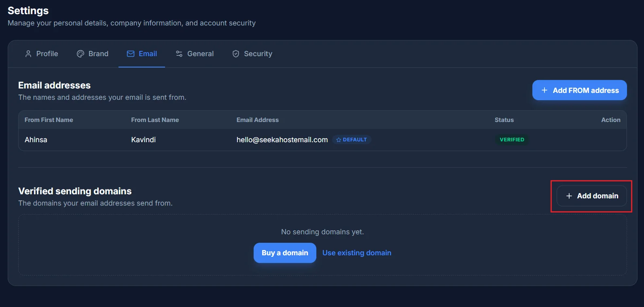Click the star icon in DEFAULT badge

click(339, 140)
